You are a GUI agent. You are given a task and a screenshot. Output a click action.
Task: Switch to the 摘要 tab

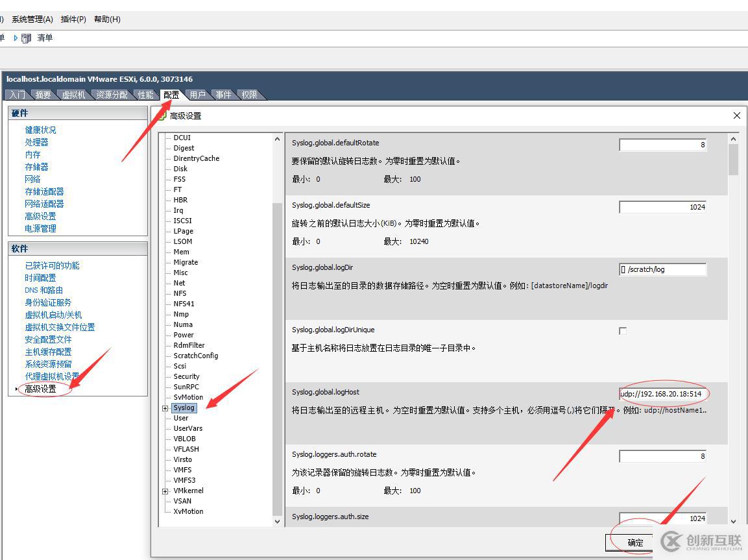(43, 95)
